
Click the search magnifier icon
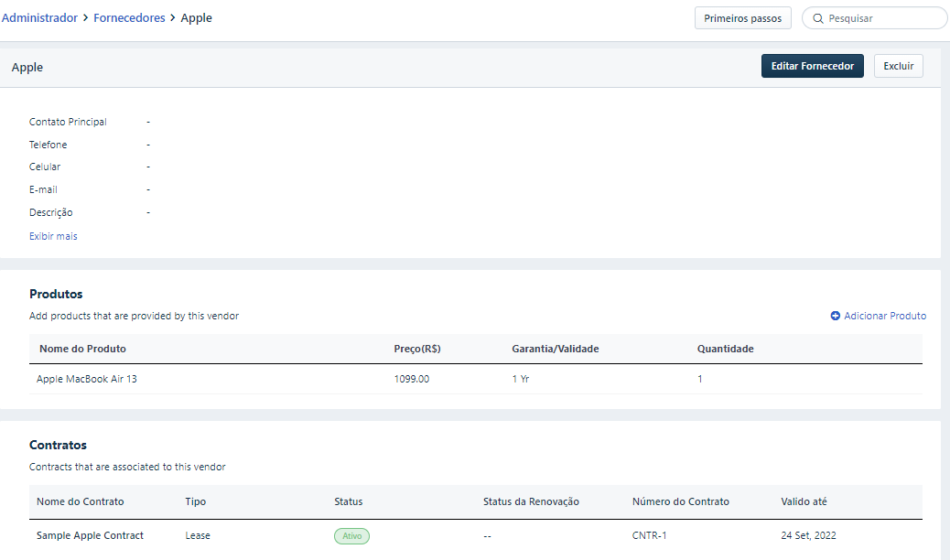pos(817,18)
